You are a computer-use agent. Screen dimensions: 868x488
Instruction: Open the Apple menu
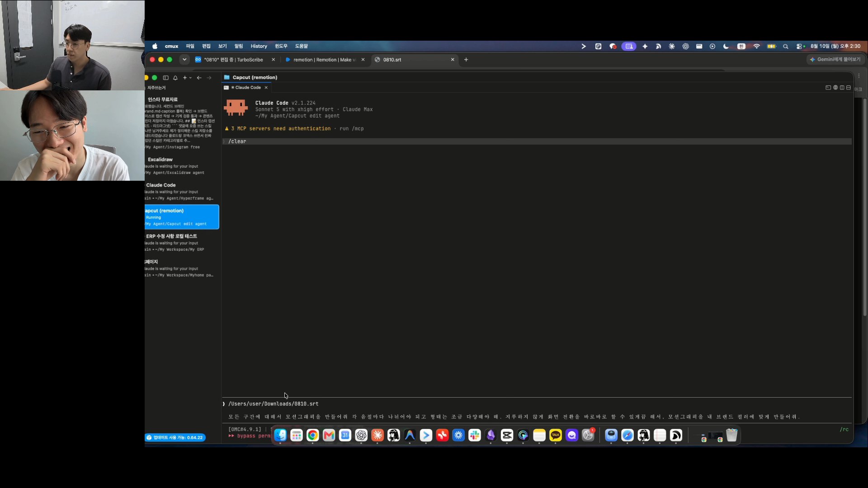155,46
